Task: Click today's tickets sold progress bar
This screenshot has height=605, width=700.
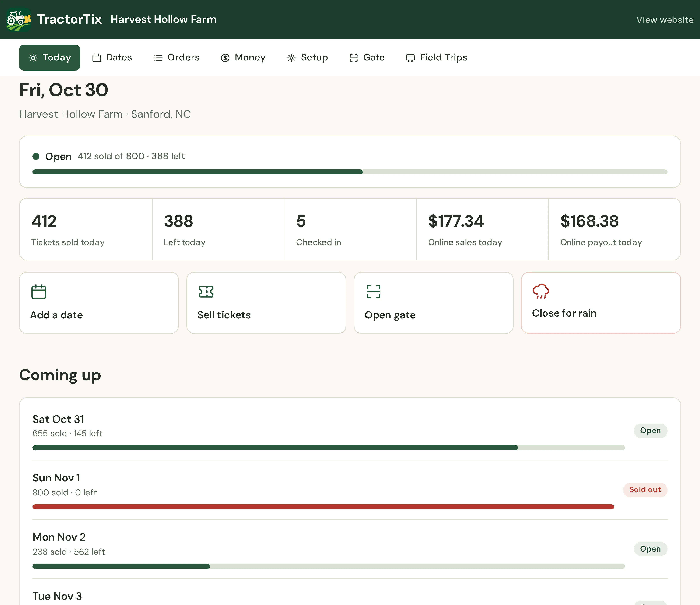Action: point(350,172)
